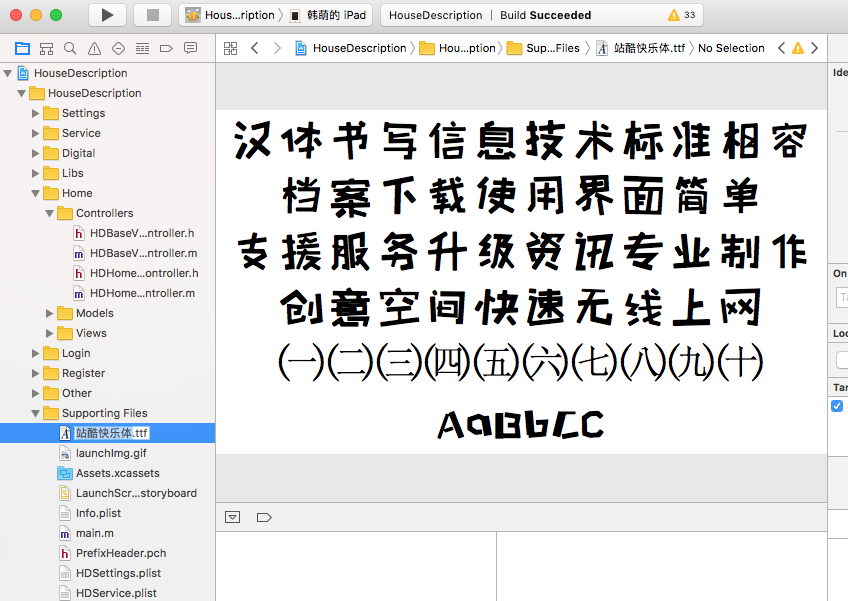This screenshot has width=848, height=601.
Task: Collapse the Supporting Files group
Action: [36, 413]
